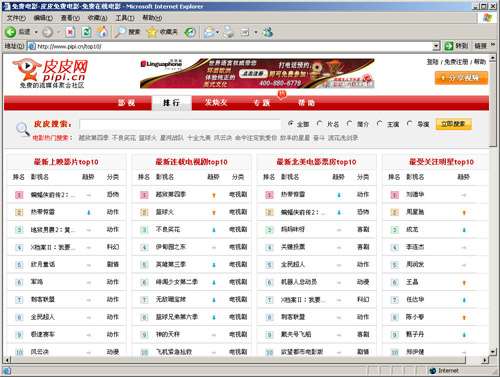Click the green Back arrow icon
Image resolution: width=500 pixels, height=377 pixels.
(10, 32)
